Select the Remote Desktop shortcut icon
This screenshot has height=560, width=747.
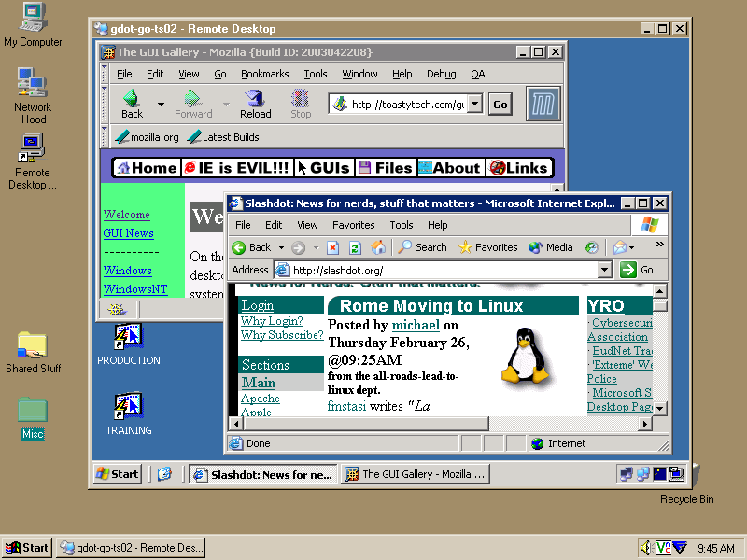(x=33, y=161)
